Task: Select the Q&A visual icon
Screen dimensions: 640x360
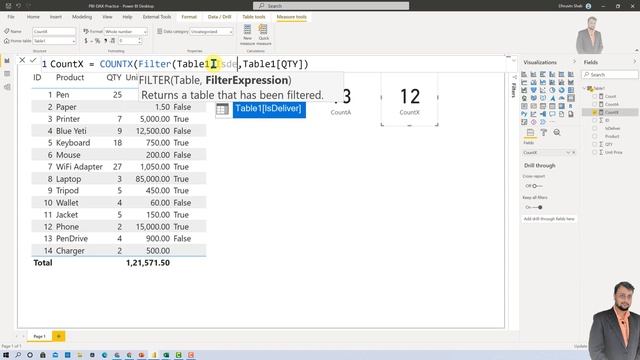Action: 552,114
